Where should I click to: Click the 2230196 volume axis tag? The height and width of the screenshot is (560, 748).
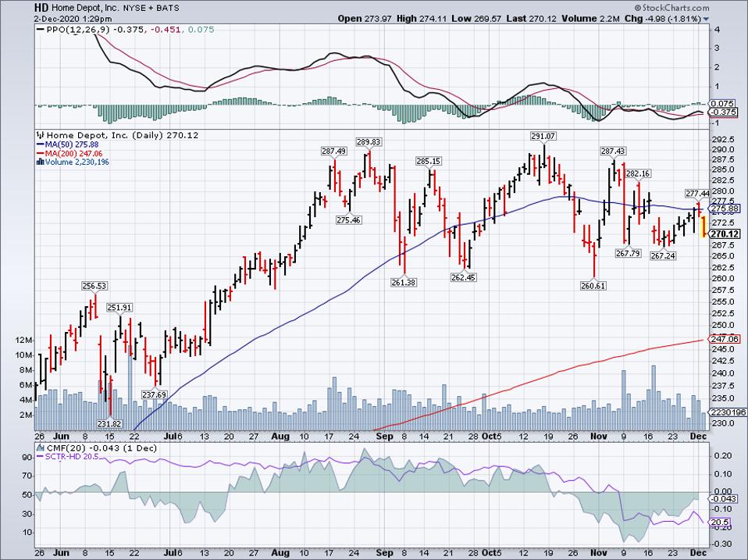coord(727,412)
